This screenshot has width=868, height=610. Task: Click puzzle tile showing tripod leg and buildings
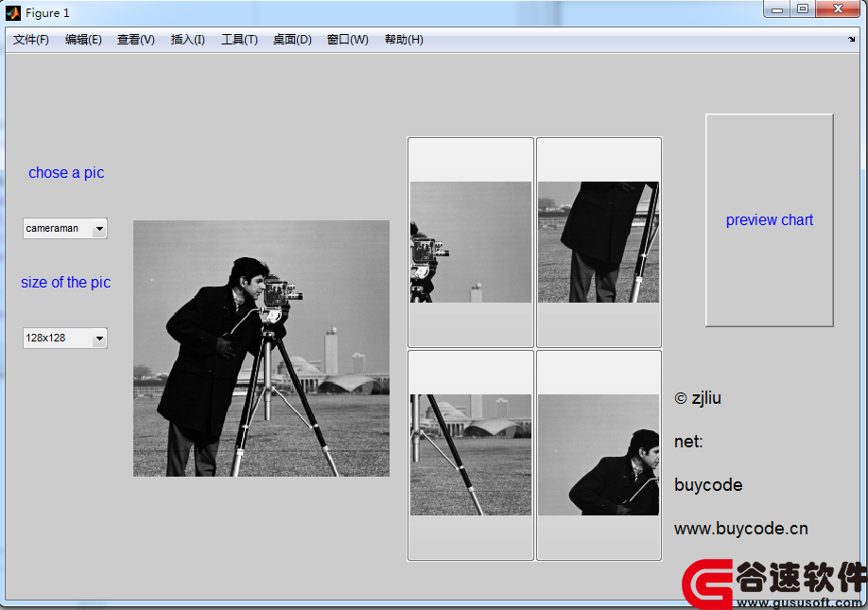pyautogui.click(x=471, y=455)
